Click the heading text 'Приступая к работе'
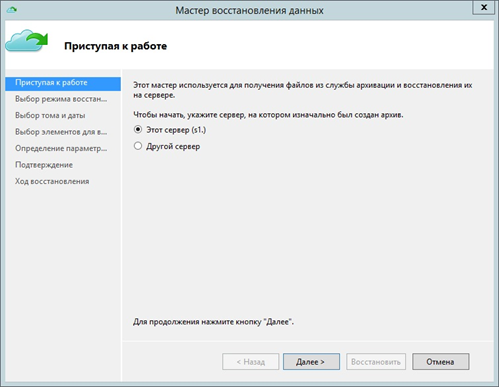The height and width of the screenshot is (387, 499). point(115,46)
